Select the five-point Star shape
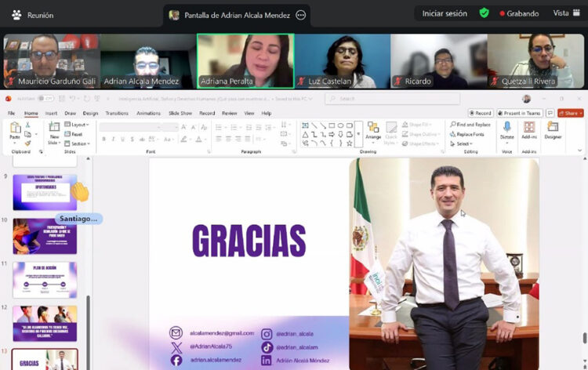This screenshot has width=588, height=370. point(350,143)
